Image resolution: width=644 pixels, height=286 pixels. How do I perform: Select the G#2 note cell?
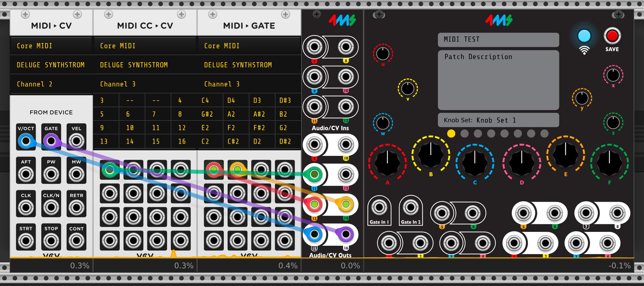[210, 114]
